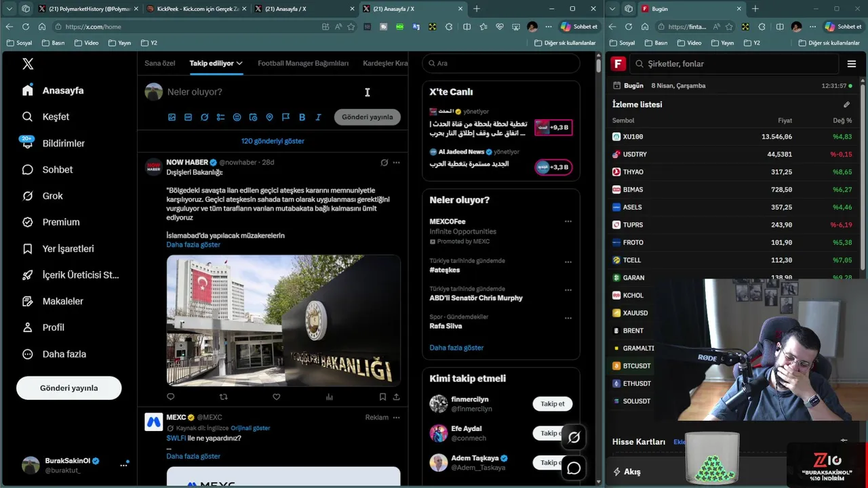Viewport: 868px width, 488px height.
Task: Switch to Football Manager Bağımlıları tab
Action: [303, 63]
